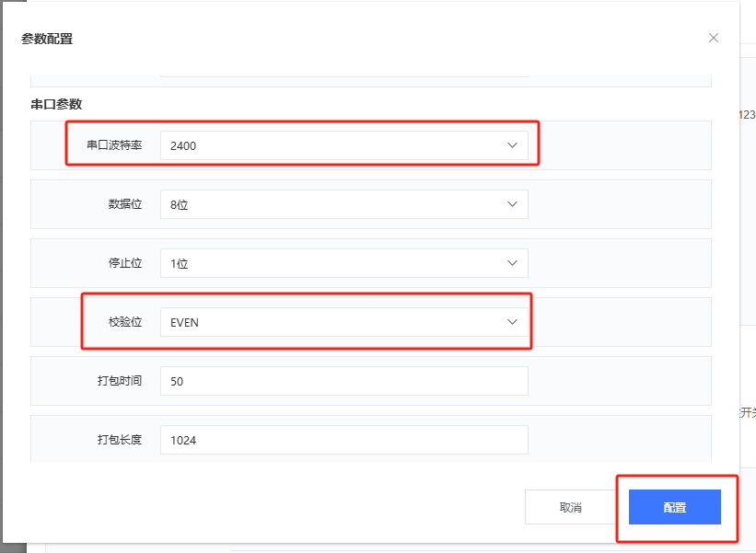756x553 pixels.
Task: Click the 数据位 field label
Action: click(x=125, y=204)
